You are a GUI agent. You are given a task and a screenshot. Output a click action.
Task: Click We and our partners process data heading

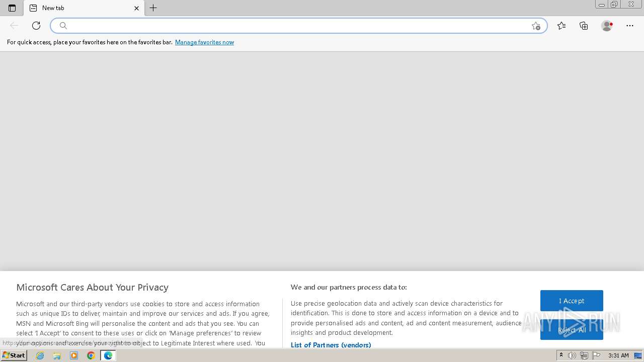coord(349,287)
